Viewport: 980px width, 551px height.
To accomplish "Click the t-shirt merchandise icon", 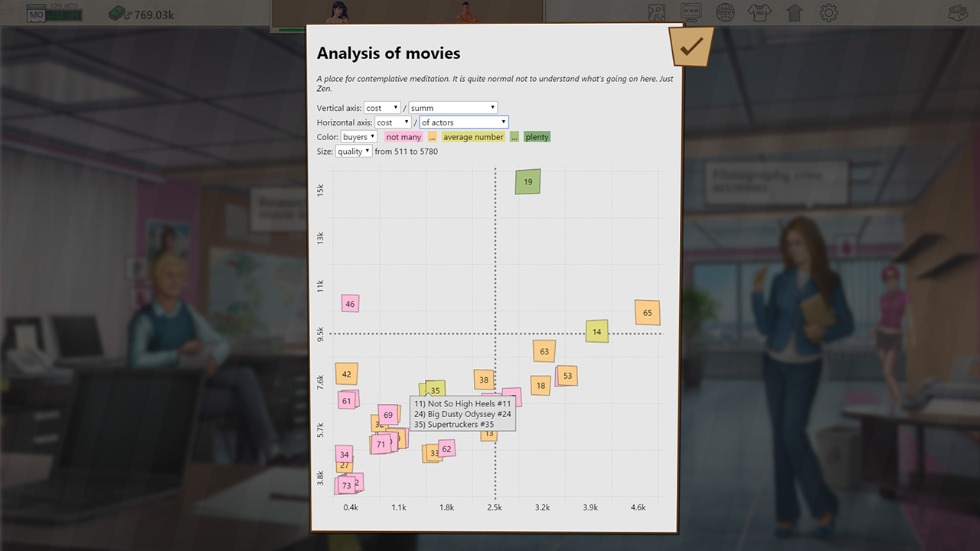I will [x=759, y=12].
